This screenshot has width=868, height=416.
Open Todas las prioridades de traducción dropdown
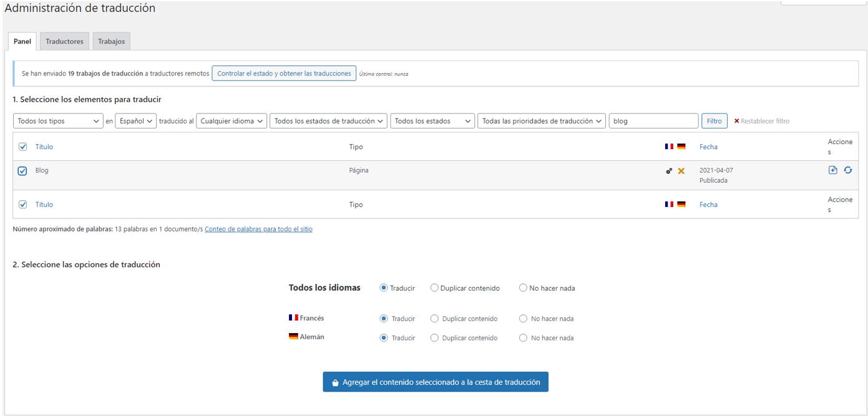[x=541, y=121]
